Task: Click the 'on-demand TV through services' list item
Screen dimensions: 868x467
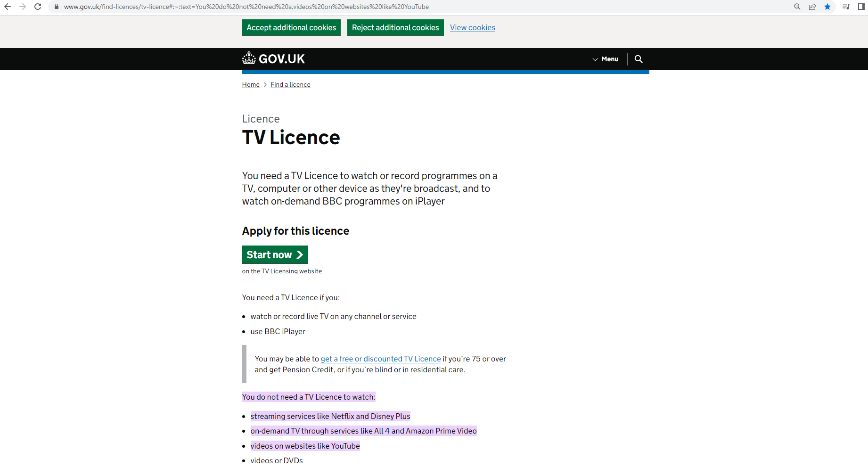Action: click(x=364, y=431)
